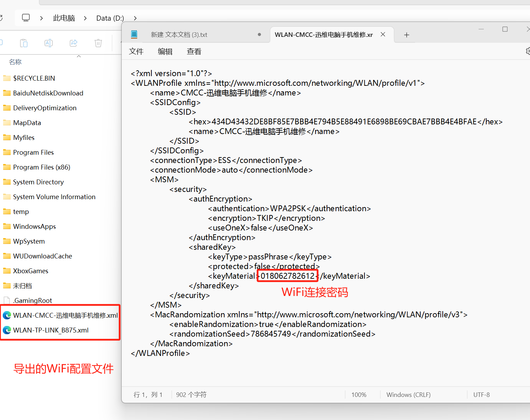Click 行 1, 列 1 cursor position indicator

[x=148, y=395]
